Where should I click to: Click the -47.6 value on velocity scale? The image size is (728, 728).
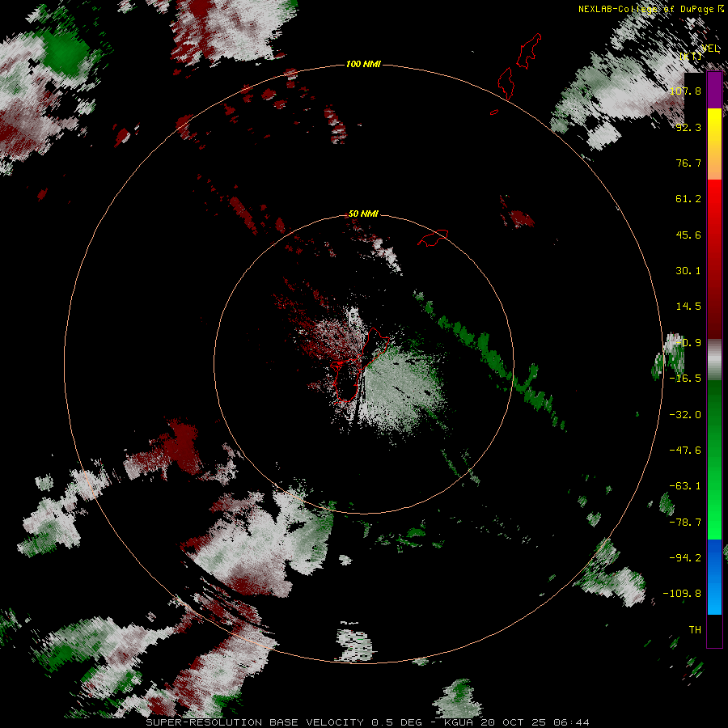click(686, 451)
